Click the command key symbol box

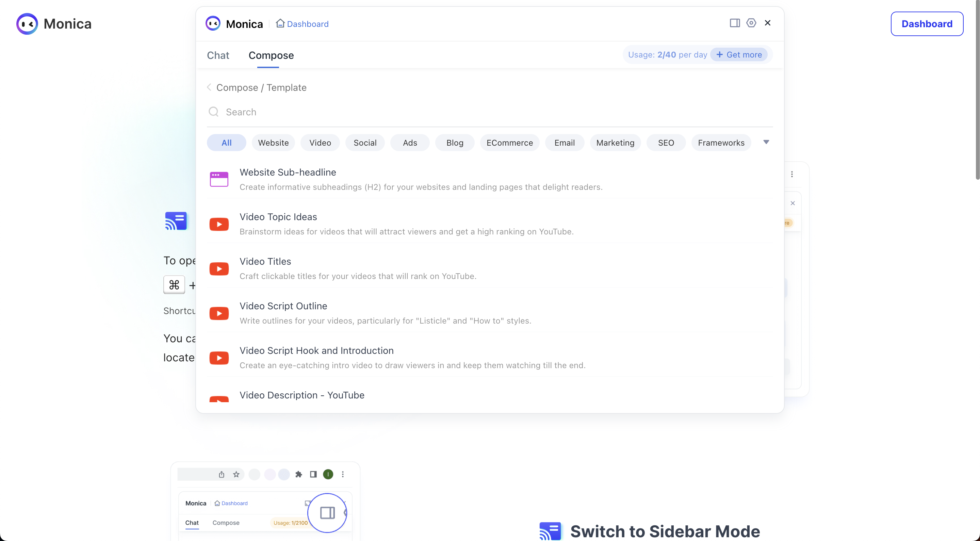174,284
